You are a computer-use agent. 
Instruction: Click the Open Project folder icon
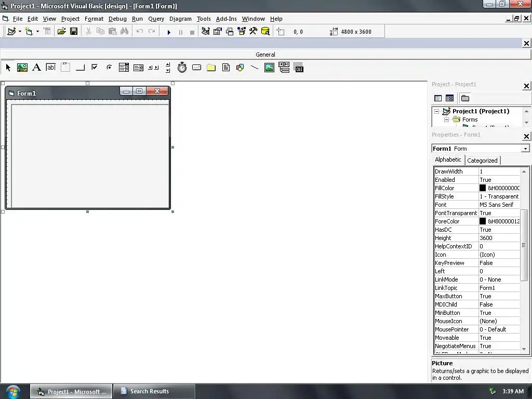pyautogui.click(x=61, y=32)
